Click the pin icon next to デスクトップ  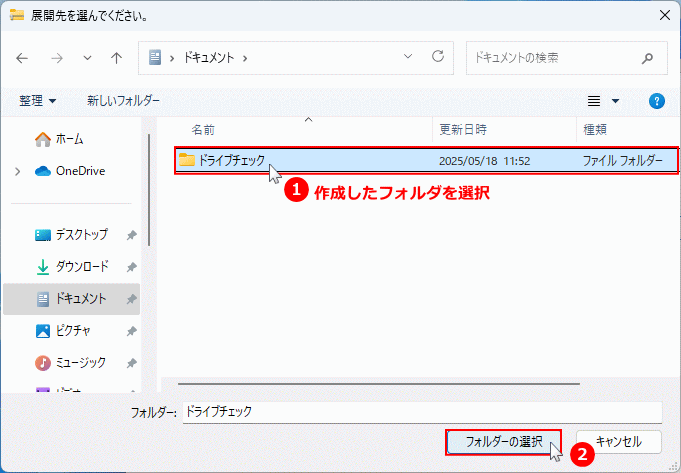coord(131,235)
